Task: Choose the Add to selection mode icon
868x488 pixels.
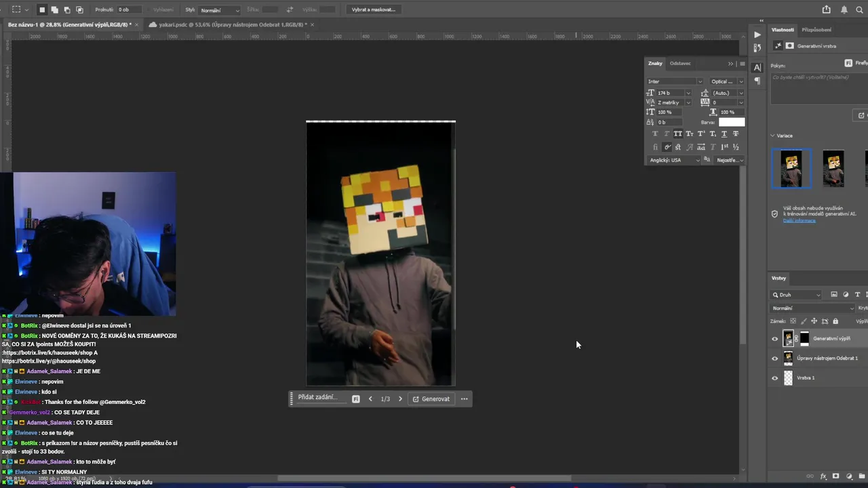Action: click(54, 9)
